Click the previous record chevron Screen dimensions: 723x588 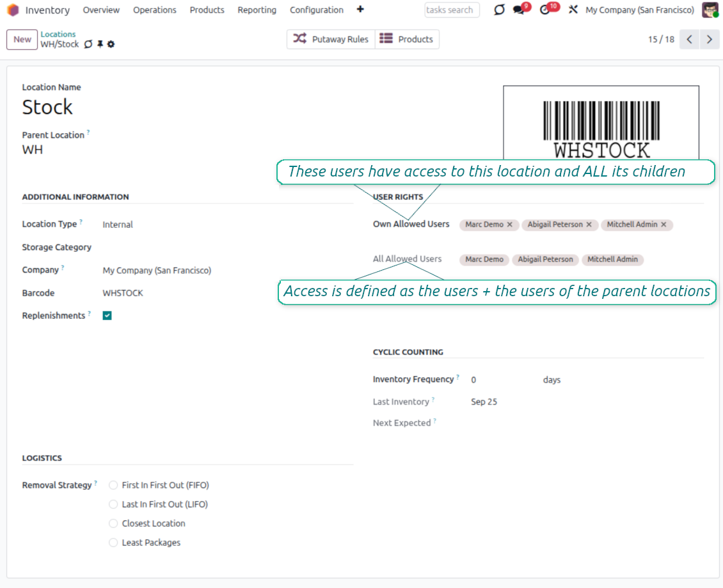[689, 39]
